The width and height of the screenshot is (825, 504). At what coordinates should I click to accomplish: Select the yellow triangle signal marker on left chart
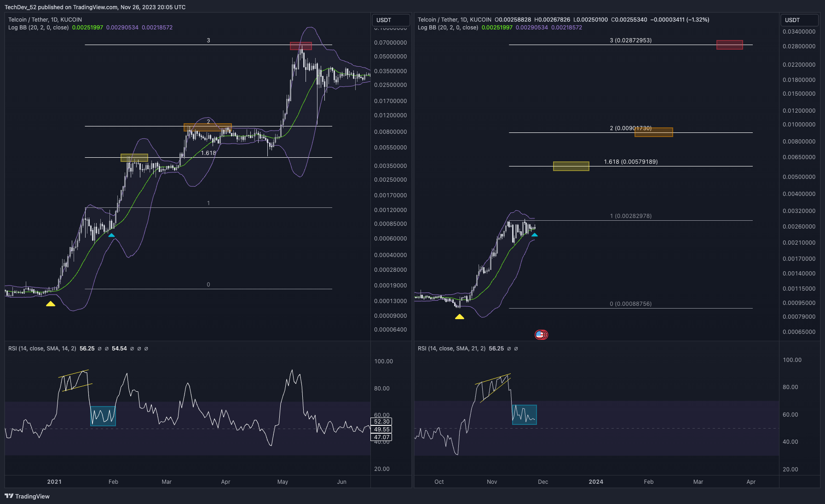point(51,304)
